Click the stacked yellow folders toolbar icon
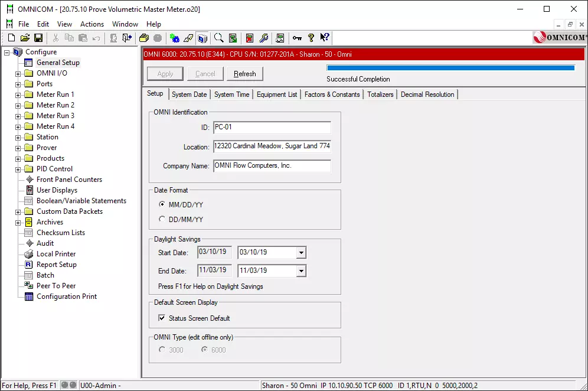Viewport: 588px width, 391px height. (x=144, y=38)
